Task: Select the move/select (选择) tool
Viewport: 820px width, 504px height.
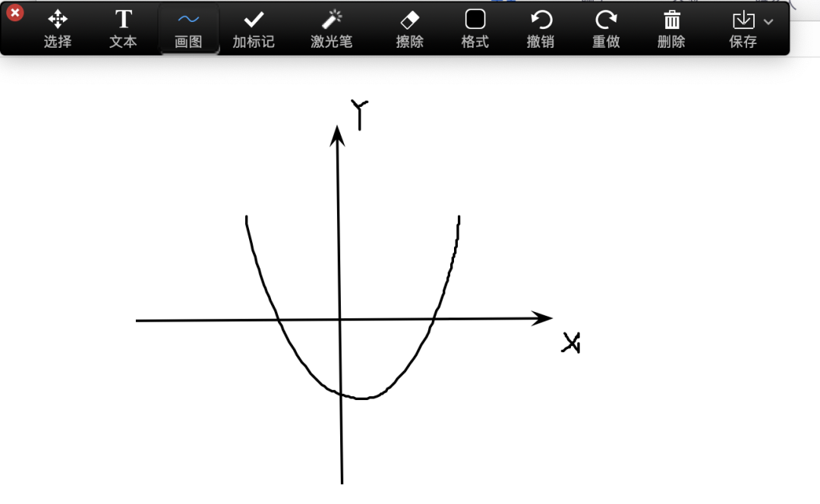Action: click(58, 28)
